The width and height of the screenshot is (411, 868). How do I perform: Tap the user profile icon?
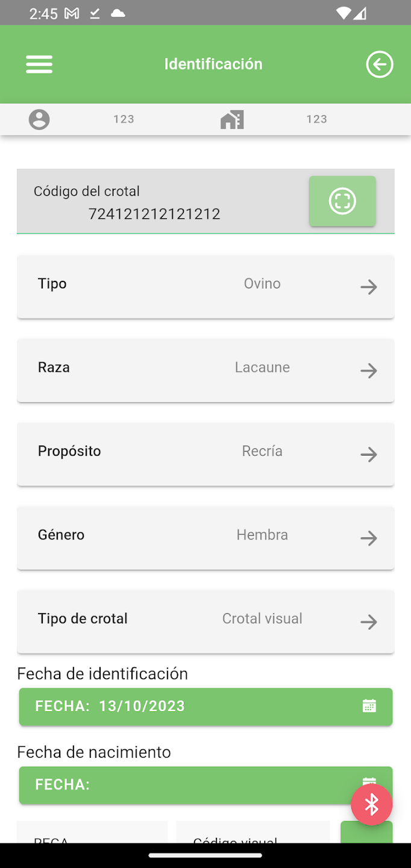[x=39, y=119]
